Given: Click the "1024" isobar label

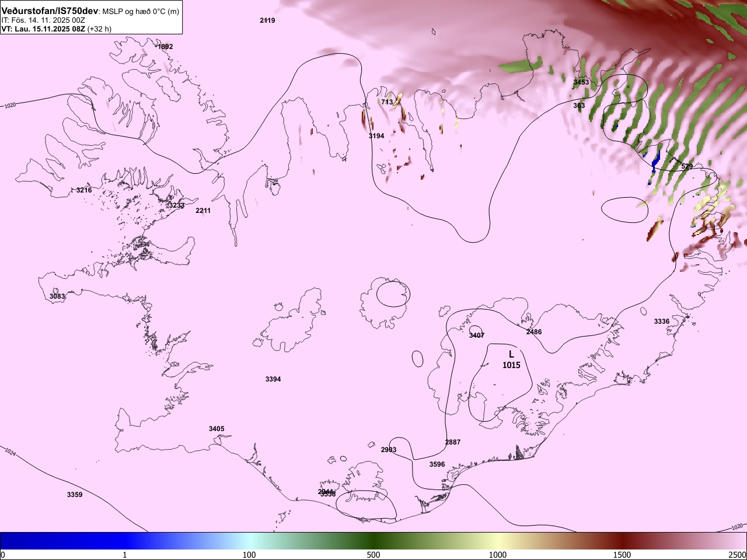Looking at the screenshot, I should [10, 452].
